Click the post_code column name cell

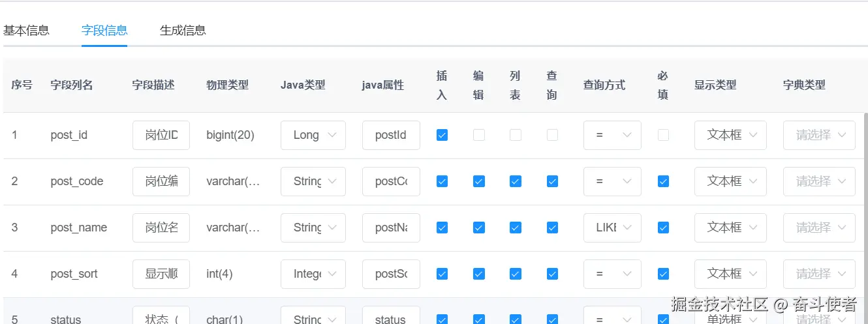pos(77,181)
